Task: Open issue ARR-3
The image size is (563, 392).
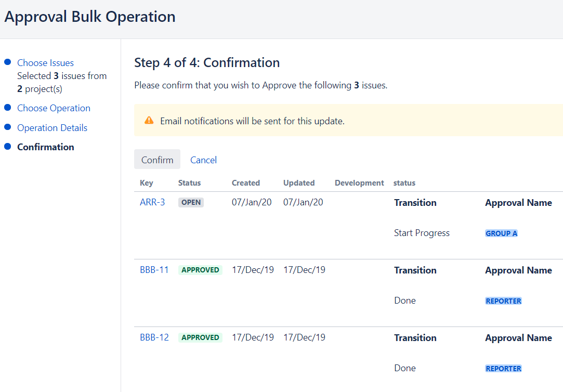Action: click(152, 202)
